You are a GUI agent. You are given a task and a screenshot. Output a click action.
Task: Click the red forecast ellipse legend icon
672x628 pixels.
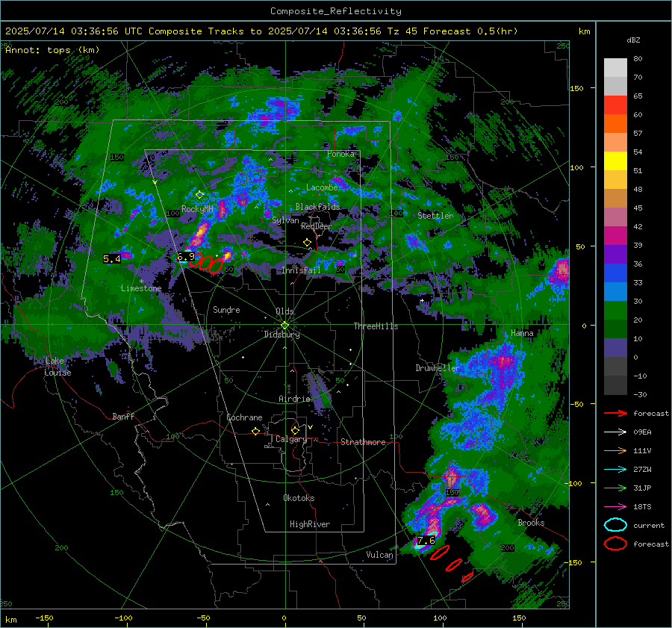tap(615, 544)
